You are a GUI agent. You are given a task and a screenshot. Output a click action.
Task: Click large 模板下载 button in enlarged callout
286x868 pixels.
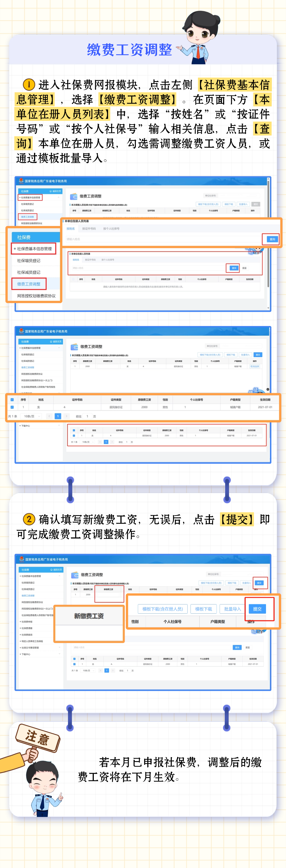[x=203, y=609]
